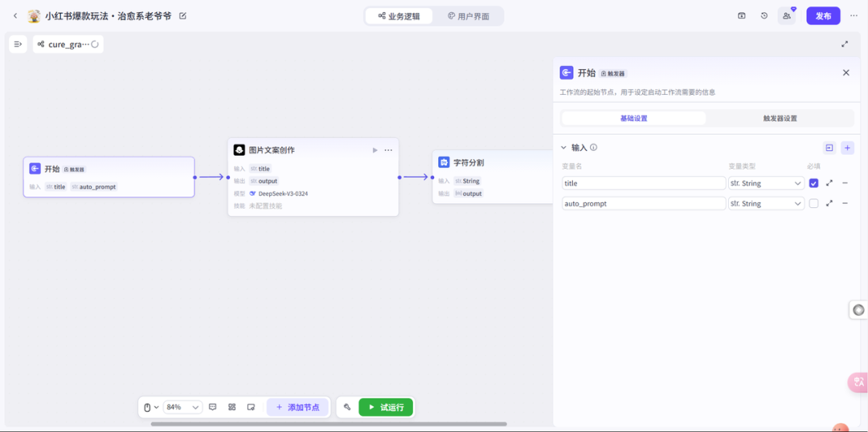Viewport: 868px width, 432px height.
Task: Click the 字符分割 node blue icon
Action: coord(444,162)
